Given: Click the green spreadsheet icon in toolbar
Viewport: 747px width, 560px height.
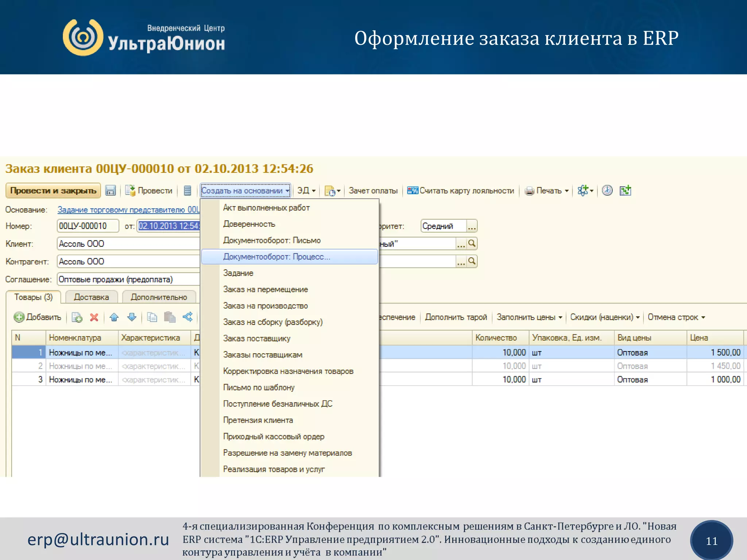Looking at the screenshot, I should tap(626, 190).
